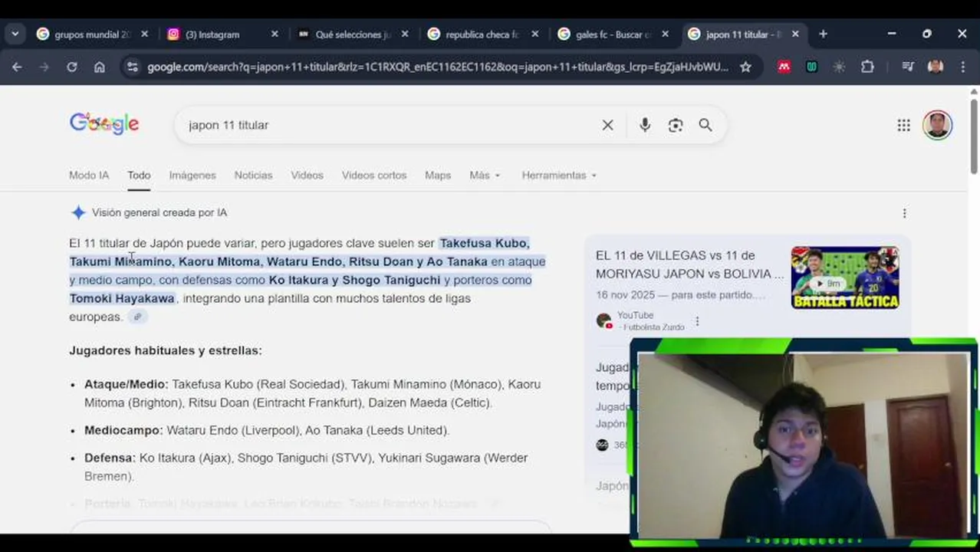Expand the Herramientas dropdown

click(x=559, y=175)
